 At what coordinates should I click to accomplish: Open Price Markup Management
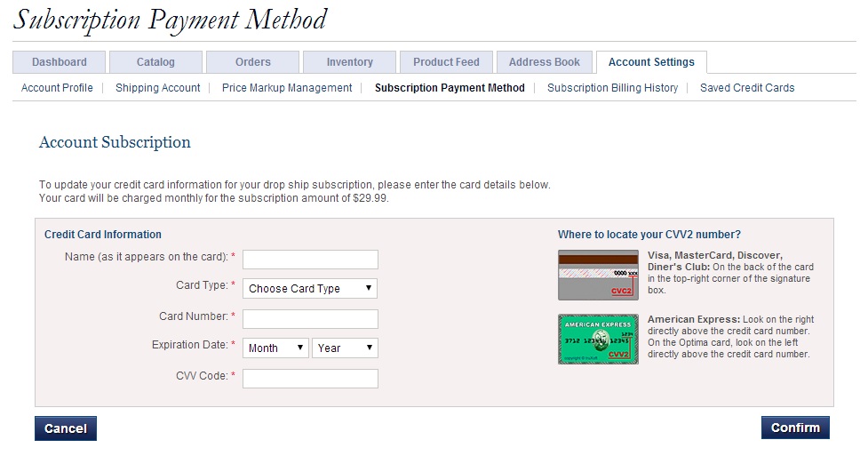pos(287,88)
